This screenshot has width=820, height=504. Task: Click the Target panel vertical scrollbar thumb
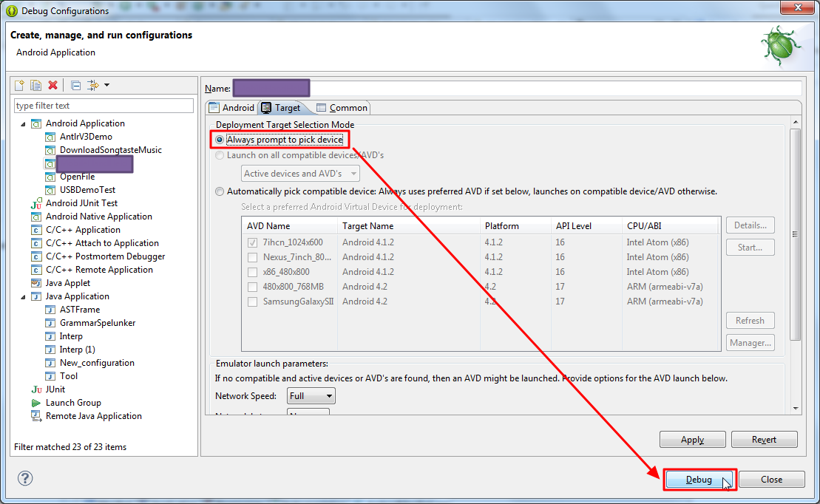pos(796,234)
